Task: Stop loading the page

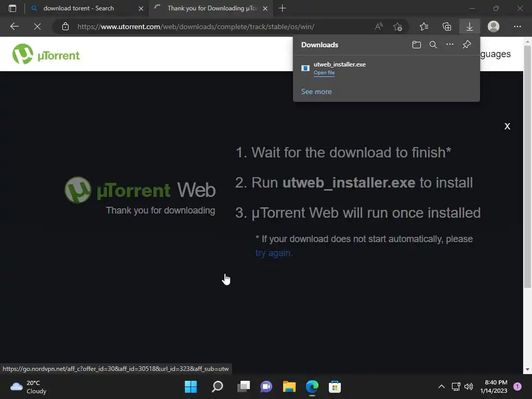Action: (x=37, y=26)
